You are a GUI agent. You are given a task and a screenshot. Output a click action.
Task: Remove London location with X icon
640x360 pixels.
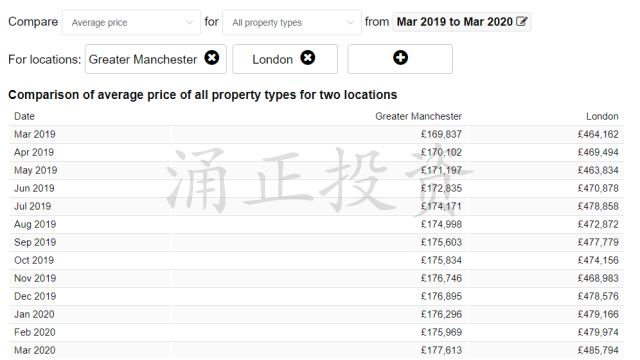308,58
